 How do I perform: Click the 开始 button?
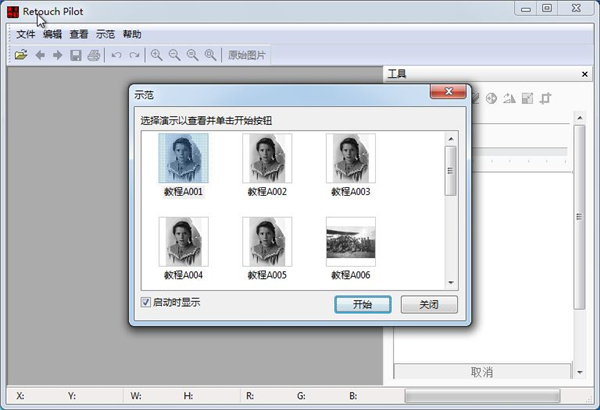pyautogui.click(x=362, y=304)
